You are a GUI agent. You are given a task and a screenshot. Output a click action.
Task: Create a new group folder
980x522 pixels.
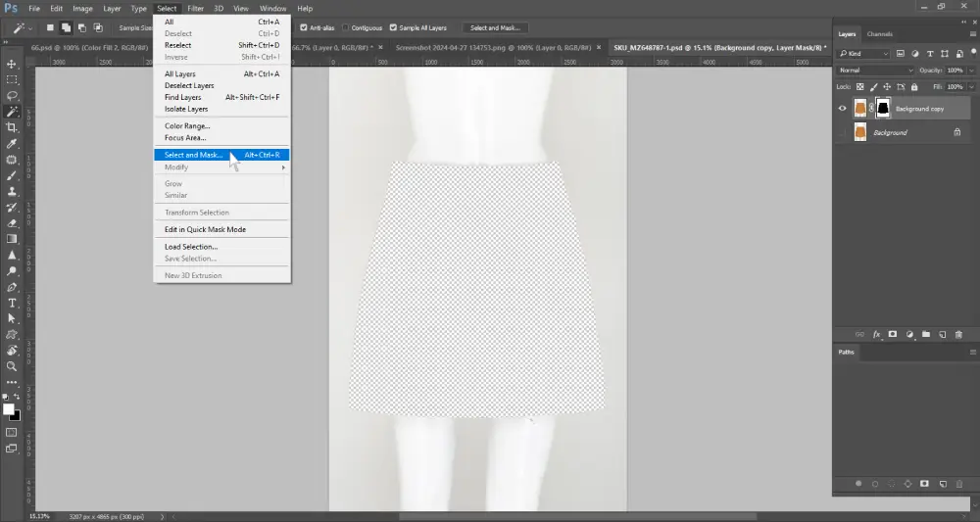[926, 335]
